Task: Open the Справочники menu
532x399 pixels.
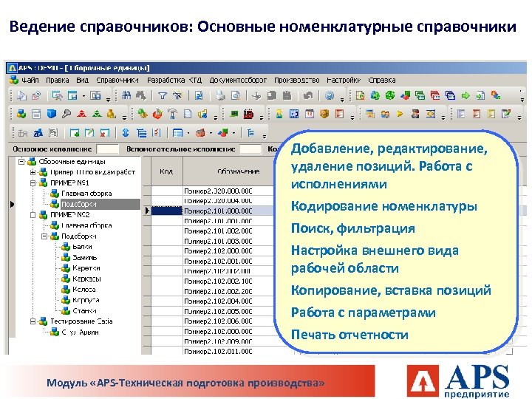Action: (x=117, y=81)
